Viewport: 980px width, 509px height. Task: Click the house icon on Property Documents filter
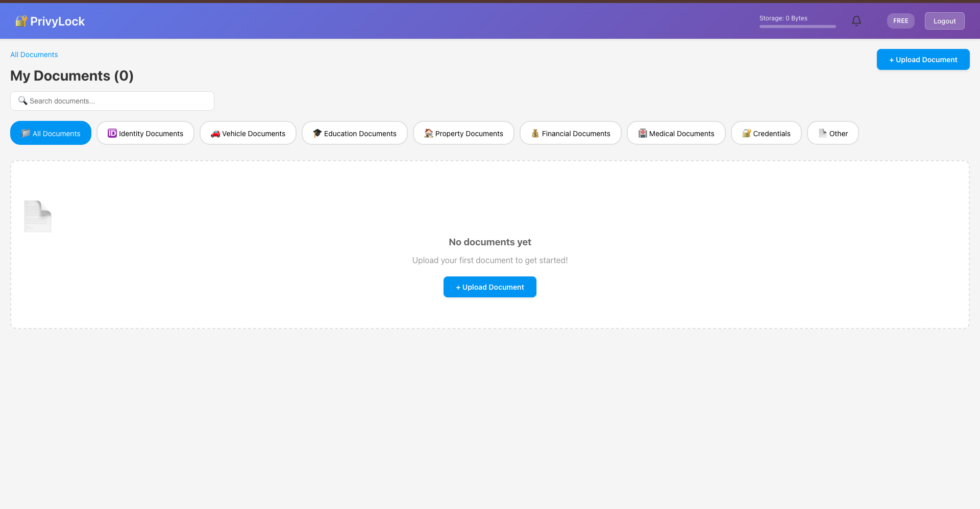point(428,133)
